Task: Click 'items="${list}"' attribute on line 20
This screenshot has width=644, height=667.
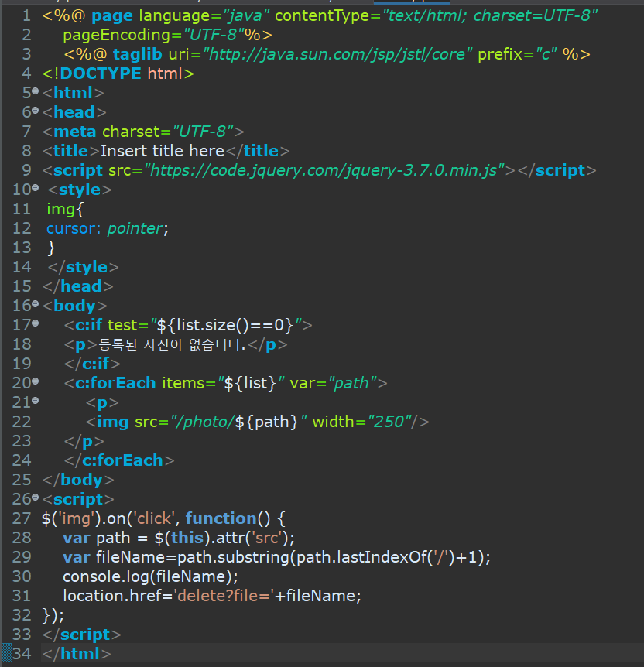Action: 224,383
